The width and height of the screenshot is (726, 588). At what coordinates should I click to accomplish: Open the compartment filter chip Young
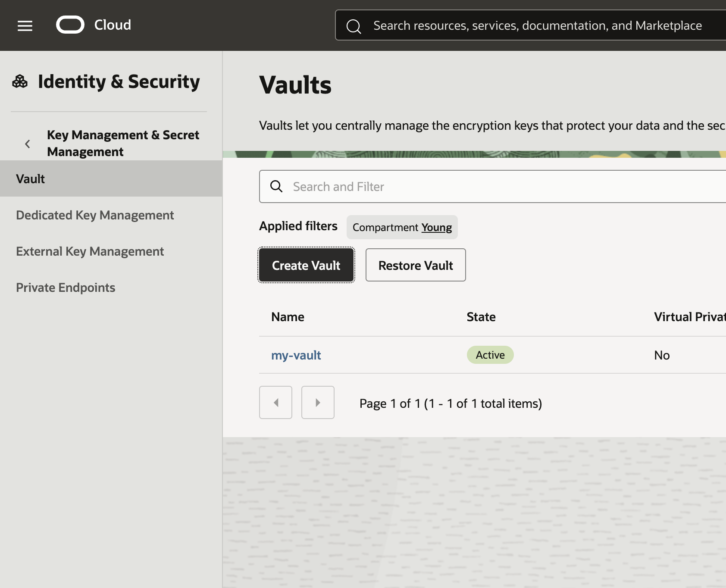pos(436,227)
